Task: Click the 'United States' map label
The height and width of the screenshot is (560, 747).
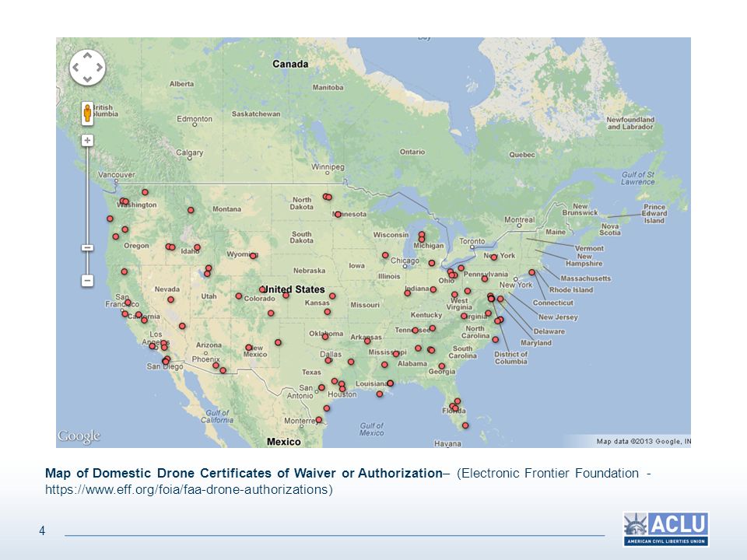Action: [296, 289]
